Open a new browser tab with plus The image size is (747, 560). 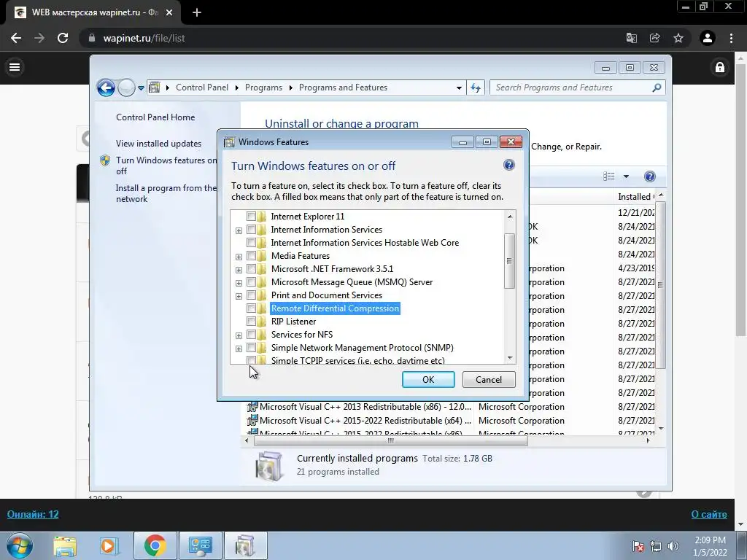point(197,12)
